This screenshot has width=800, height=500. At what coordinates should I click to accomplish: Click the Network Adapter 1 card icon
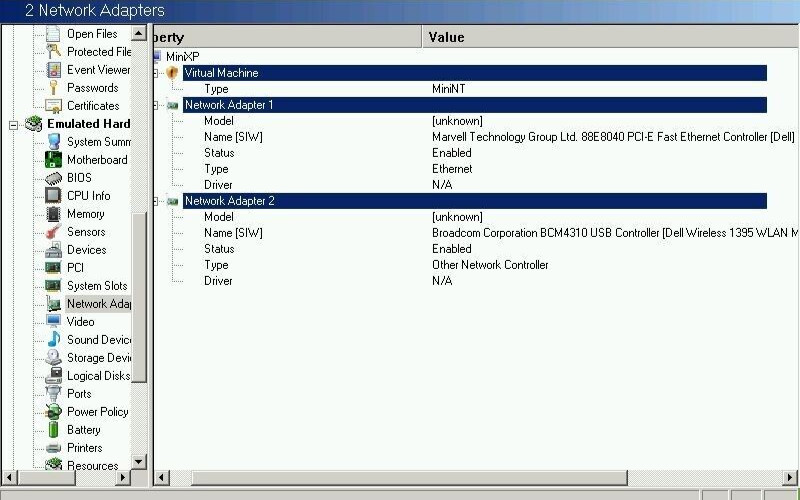tap(173, 105)
